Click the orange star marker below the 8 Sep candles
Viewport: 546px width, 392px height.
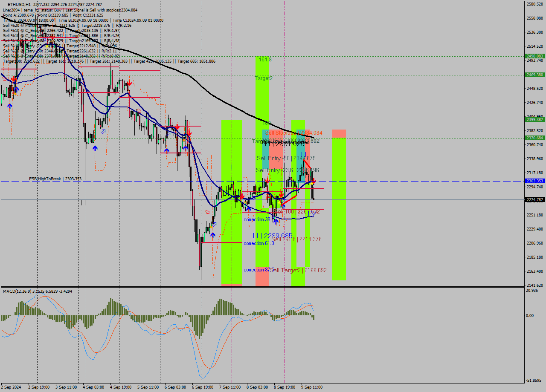(279, 202)
